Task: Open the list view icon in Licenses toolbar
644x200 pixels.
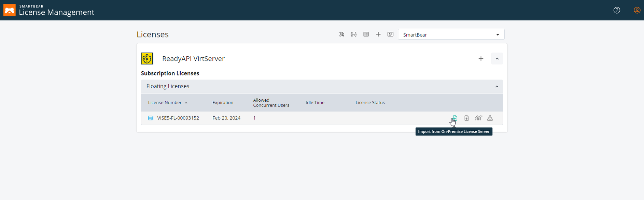Action: [366, 34]
